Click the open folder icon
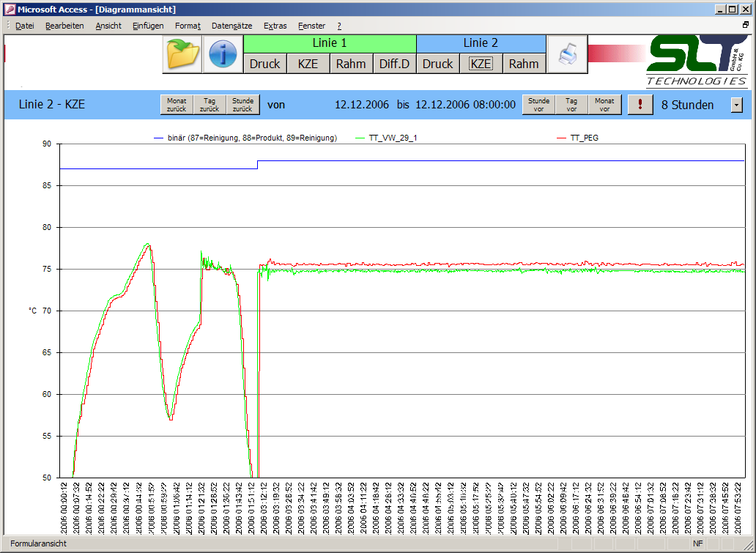756x553 pixels. tap(182, 55)
